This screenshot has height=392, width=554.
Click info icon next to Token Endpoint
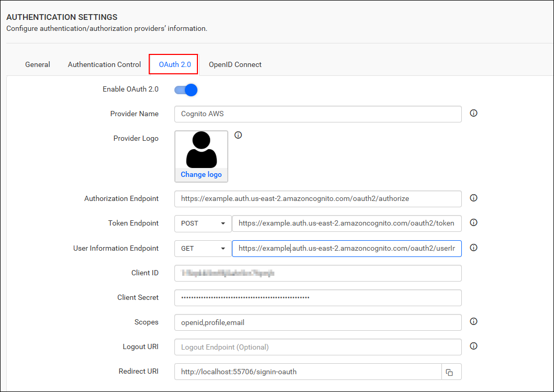tap(473, 222)
